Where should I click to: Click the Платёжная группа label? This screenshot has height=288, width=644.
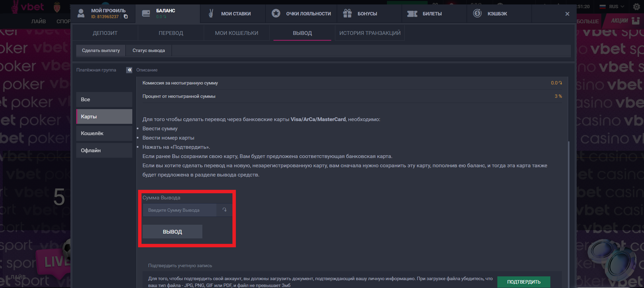(96, 70)
